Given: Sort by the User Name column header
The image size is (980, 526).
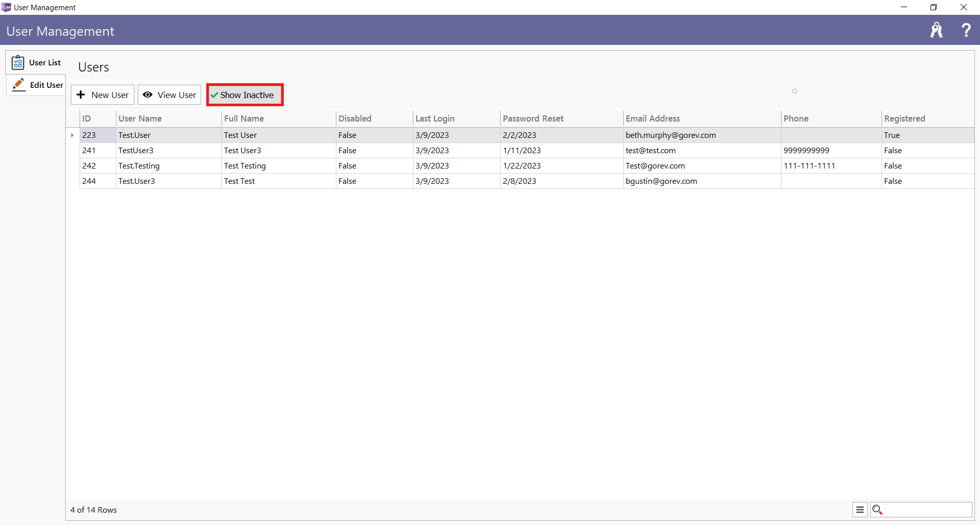Looking at the screenshot, I should coord(169,118).
